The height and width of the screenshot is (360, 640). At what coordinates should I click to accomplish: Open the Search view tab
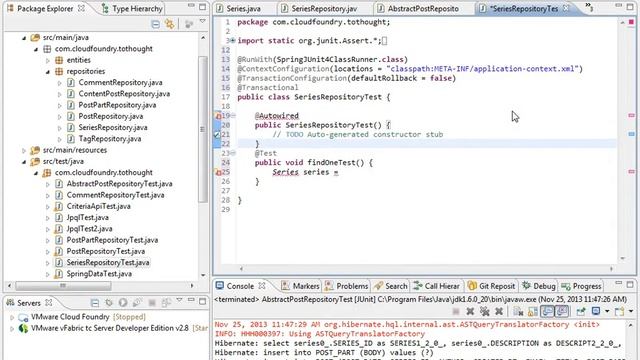click(391, 286)
